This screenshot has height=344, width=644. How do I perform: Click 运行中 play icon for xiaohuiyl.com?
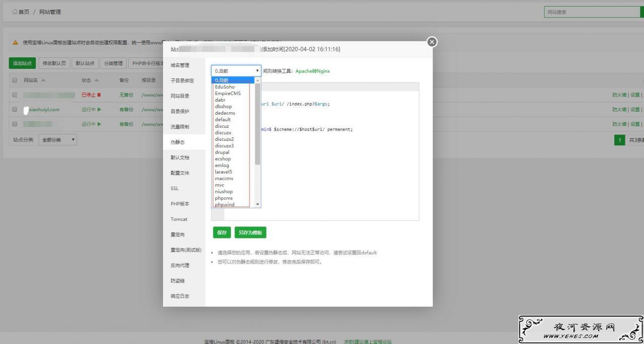pyautogui.click(x=100, y=109)
